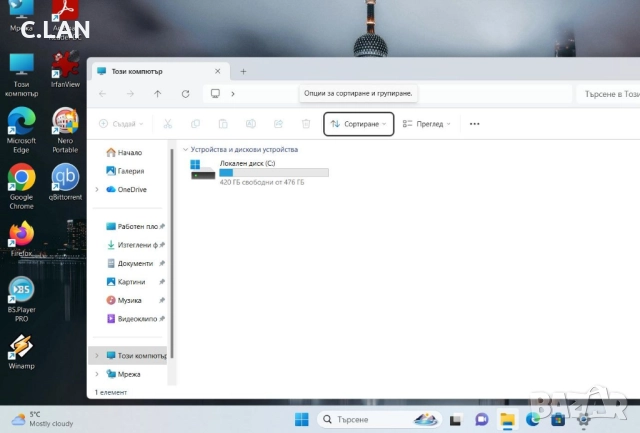Add a new Explorer tab with plus button

click(x=243, y=71)
